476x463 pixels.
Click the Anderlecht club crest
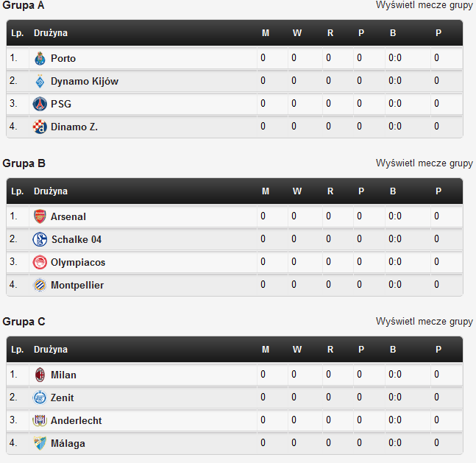(40, 420)
